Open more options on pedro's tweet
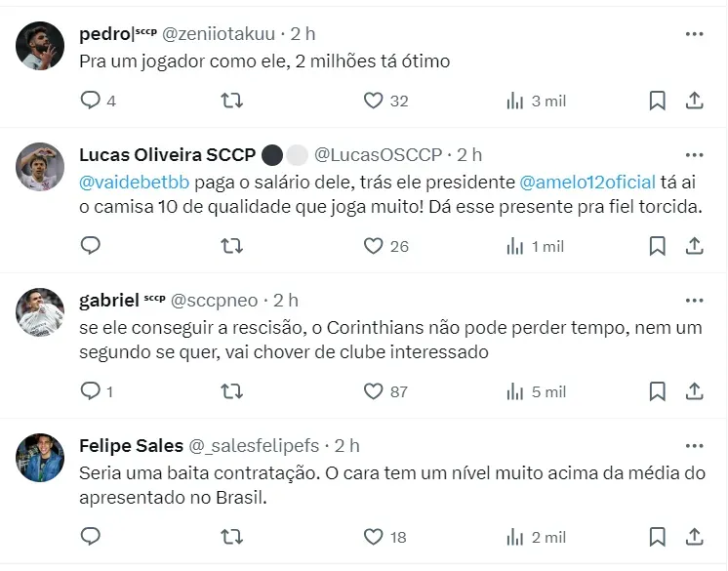This screenshot has height=571, width=728. 694,34
